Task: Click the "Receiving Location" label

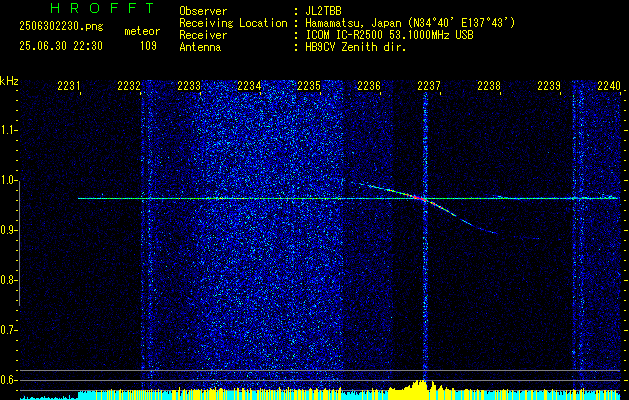Action: [x=233, y=23]
